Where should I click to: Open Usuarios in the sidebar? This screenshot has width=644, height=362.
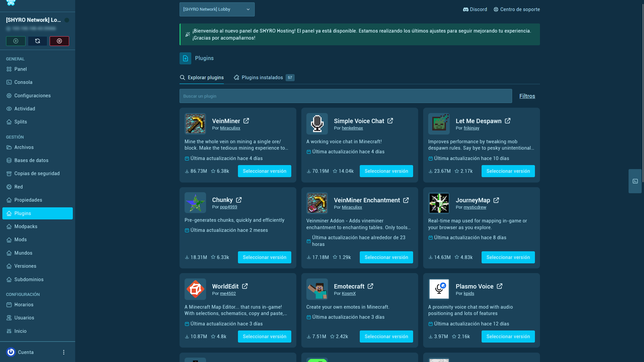(38, 318)
